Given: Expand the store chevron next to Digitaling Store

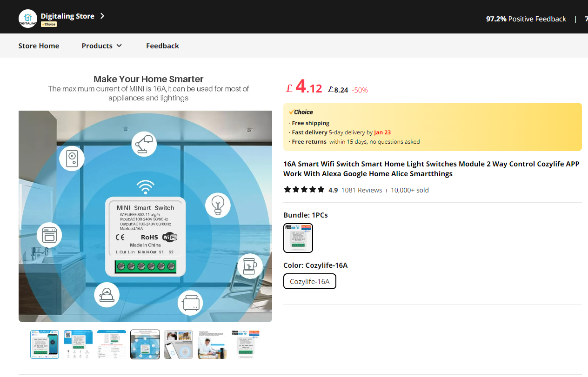Looking at the screenshot, I should tap(102, 16).
